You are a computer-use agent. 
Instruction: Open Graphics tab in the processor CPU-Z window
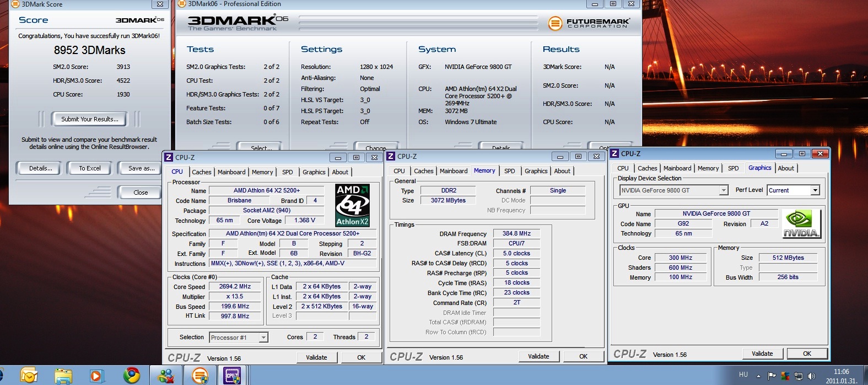(x=314, y=172)
